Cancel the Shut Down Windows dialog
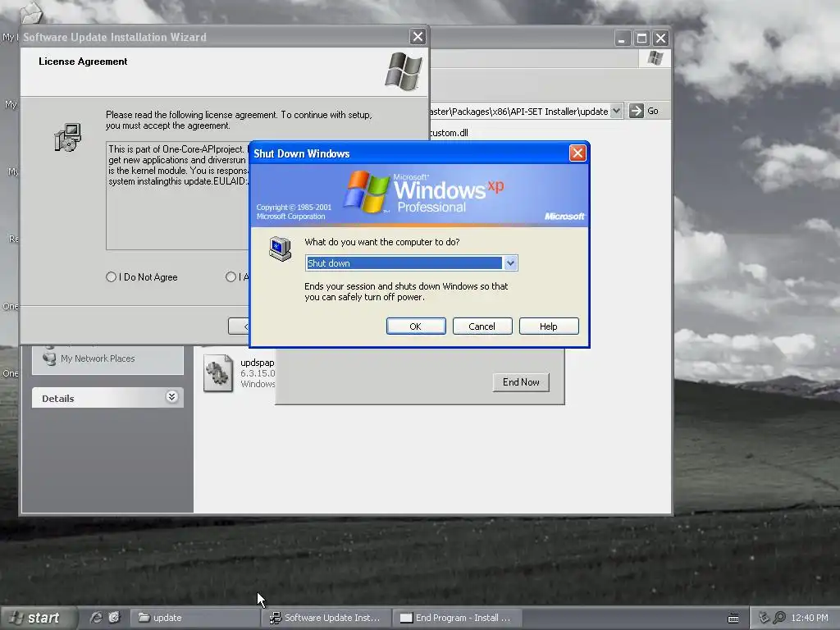 coord(482,326)
